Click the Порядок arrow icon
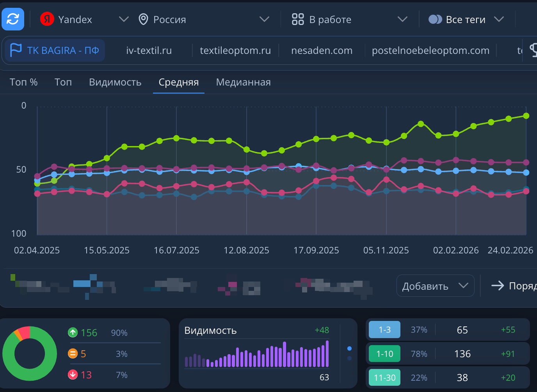This screenshot has height=392, width=537. pos(498,285)
